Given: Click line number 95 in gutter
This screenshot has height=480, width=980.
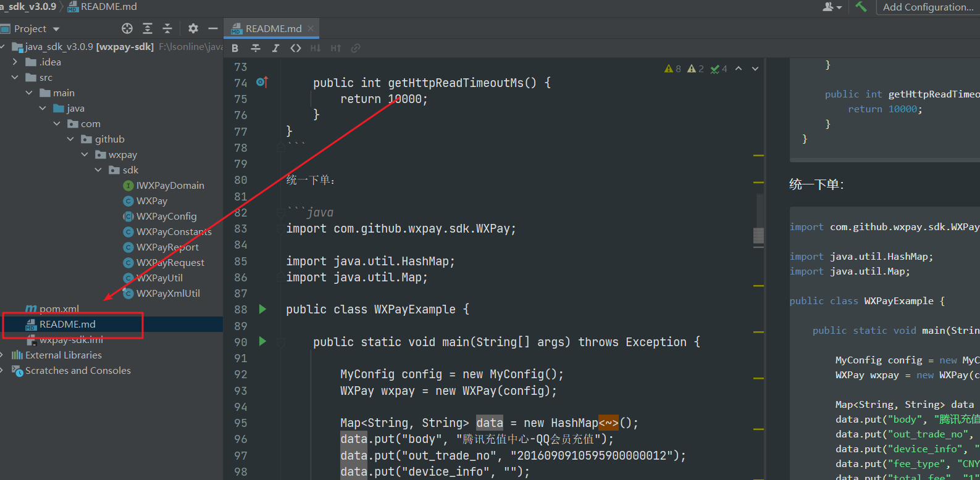Looking at the screenshot, I should pos(241,423).
